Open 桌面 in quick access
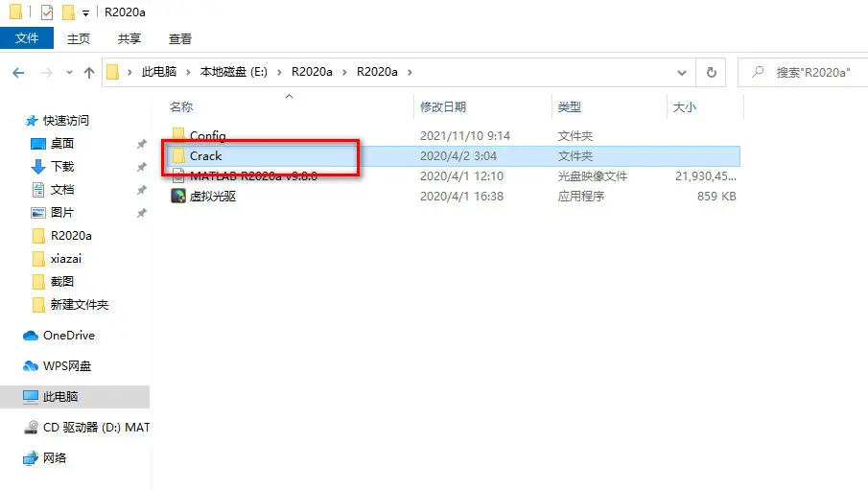Image resolution: width=868 pixels, height=490 pixels. 62,144
